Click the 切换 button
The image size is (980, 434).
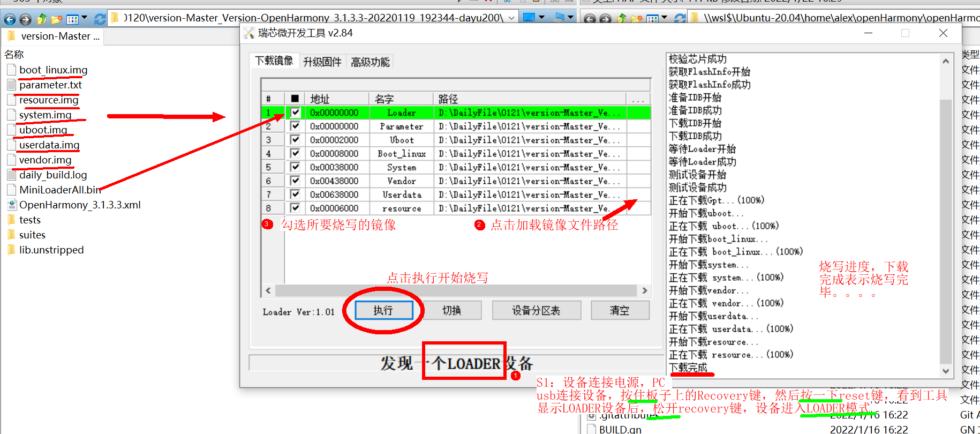[x=451, y=310]
